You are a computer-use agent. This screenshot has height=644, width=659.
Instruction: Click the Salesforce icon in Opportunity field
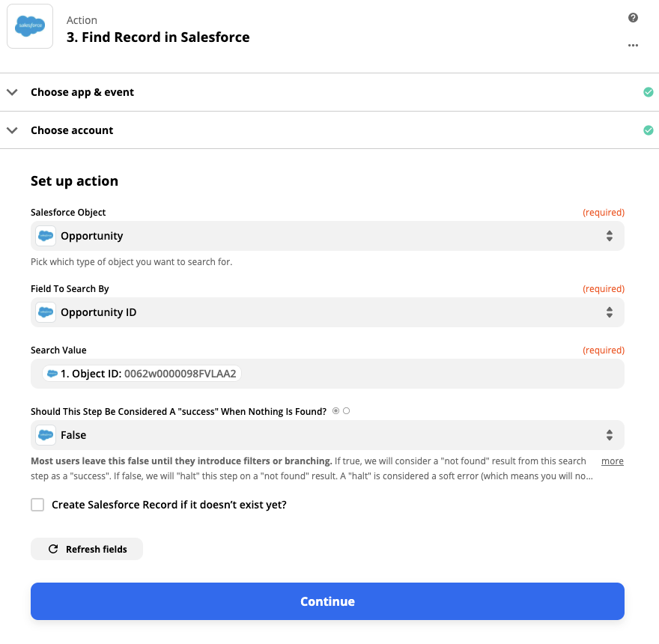pos(46,236)
